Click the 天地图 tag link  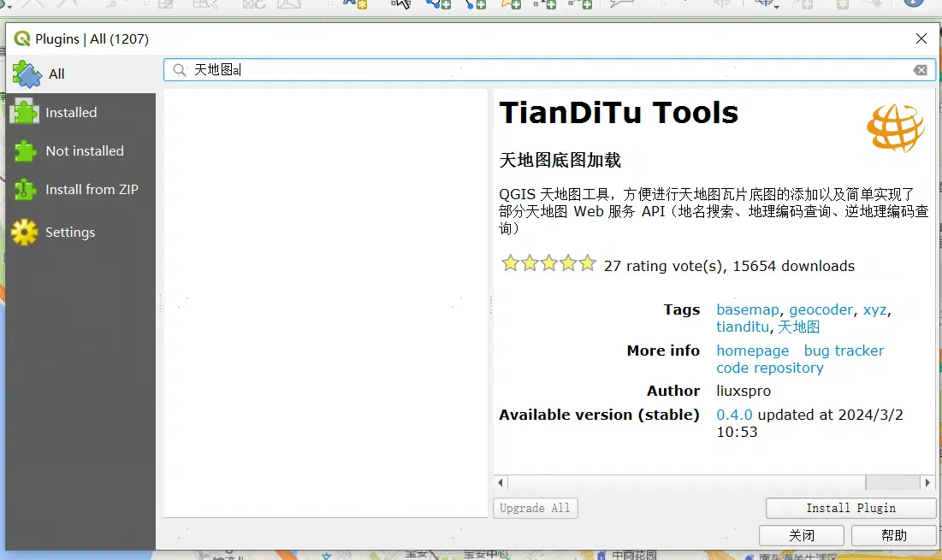pos(798,327)
